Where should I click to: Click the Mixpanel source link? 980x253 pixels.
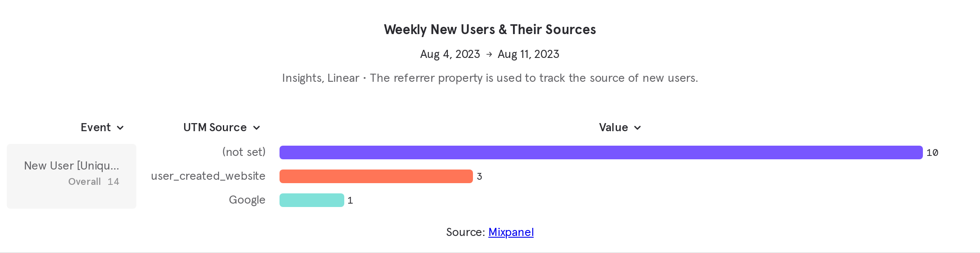(510, 232)
